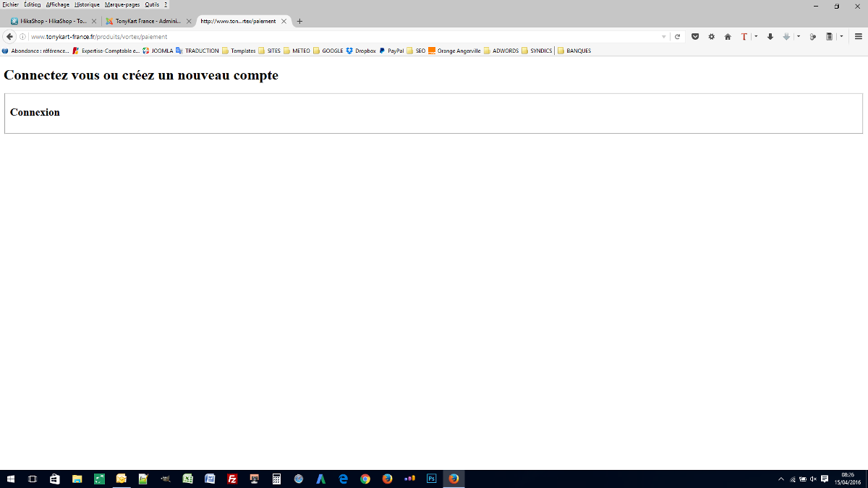Open the Historique menu

click(x=87, y=4)
